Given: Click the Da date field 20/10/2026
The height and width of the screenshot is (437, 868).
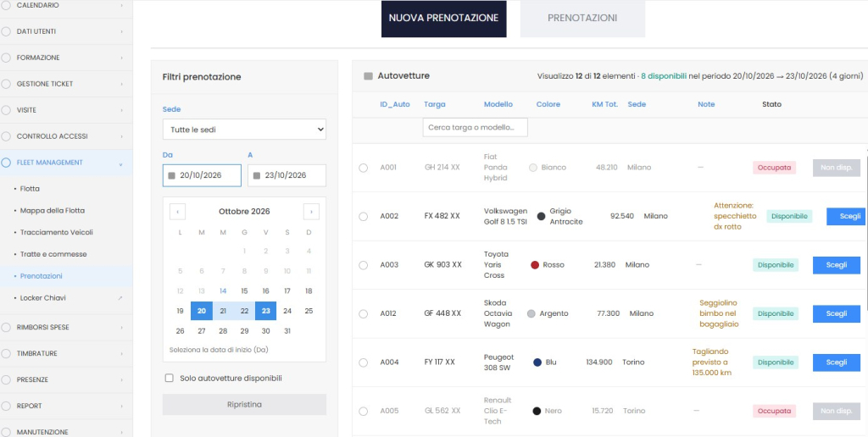Looking at the screenshot, I should pos(202,175).
